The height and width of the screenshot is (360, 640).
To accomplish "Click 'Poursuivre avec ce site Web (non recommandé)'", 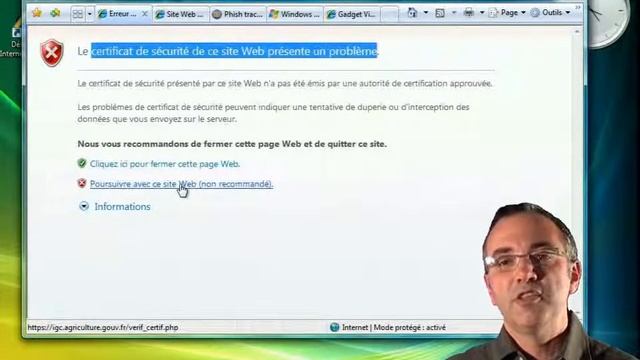I will point(182,184).
